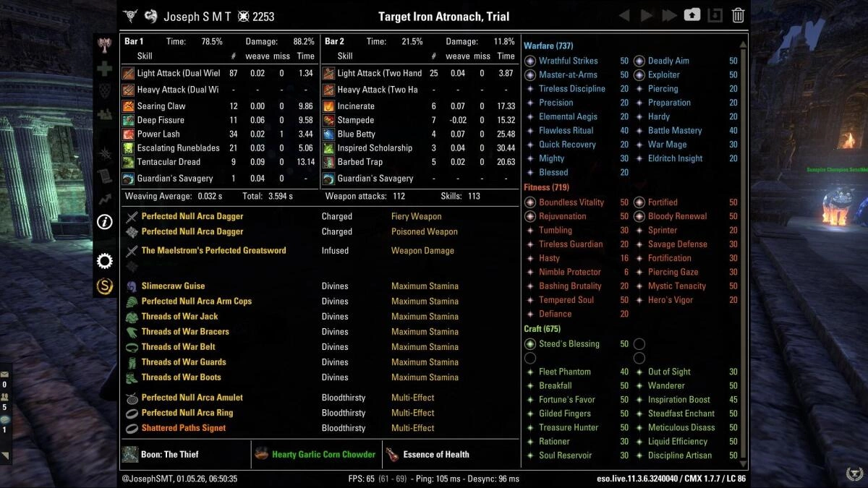
Task: Click the Exploiter champion skill
Action: [x=664, y=75]
